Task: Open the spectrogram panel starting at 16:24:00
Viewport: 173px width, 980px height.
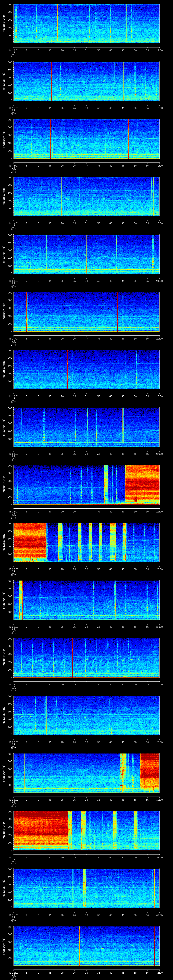Action: click(x=87, y=485)
